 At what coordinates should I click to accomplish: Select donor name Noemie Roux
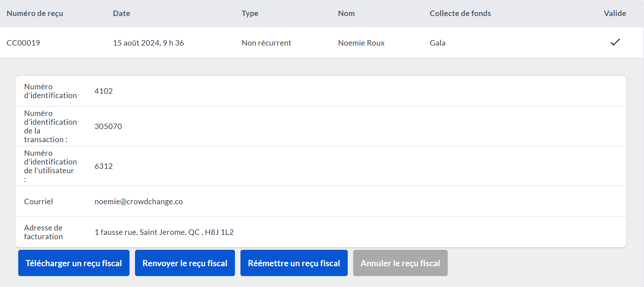pos(361,43)
